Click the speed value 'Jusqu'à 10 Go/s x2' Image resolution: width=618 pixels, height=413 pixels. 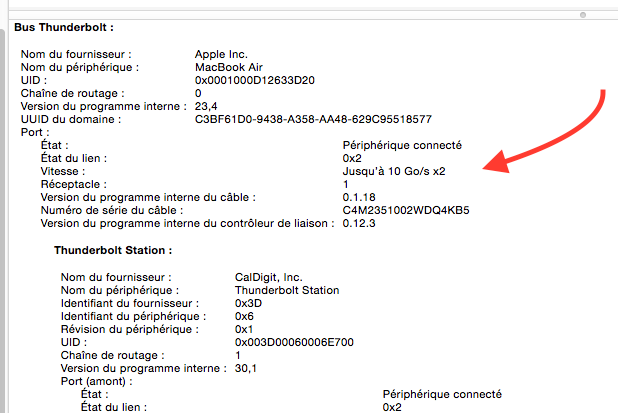click(394, 171)
